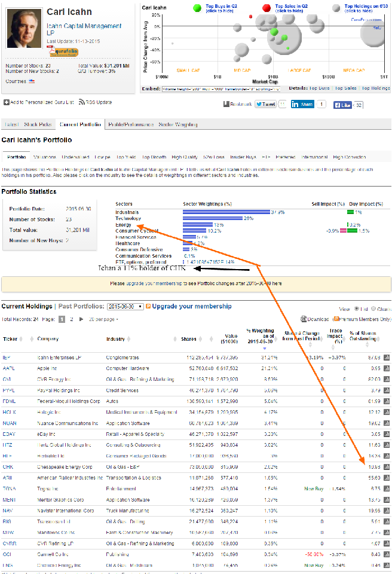Image resolution: width=392 pixels, height=574 pixels.
Task: Click the Download holdings icon
Action: (303, 319)
